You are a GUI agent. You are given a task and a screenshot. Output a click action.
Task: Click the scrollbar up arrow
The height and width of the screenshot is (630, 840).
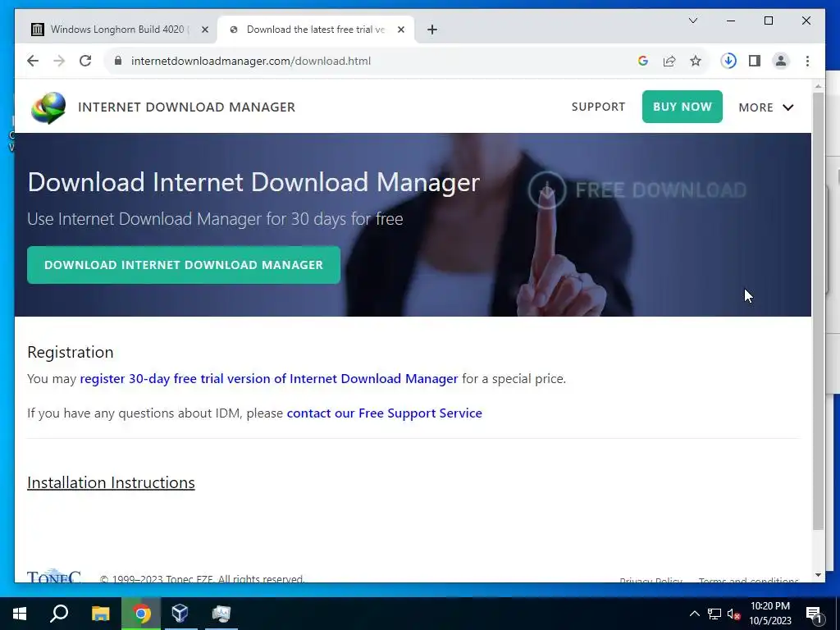point(818,85)
